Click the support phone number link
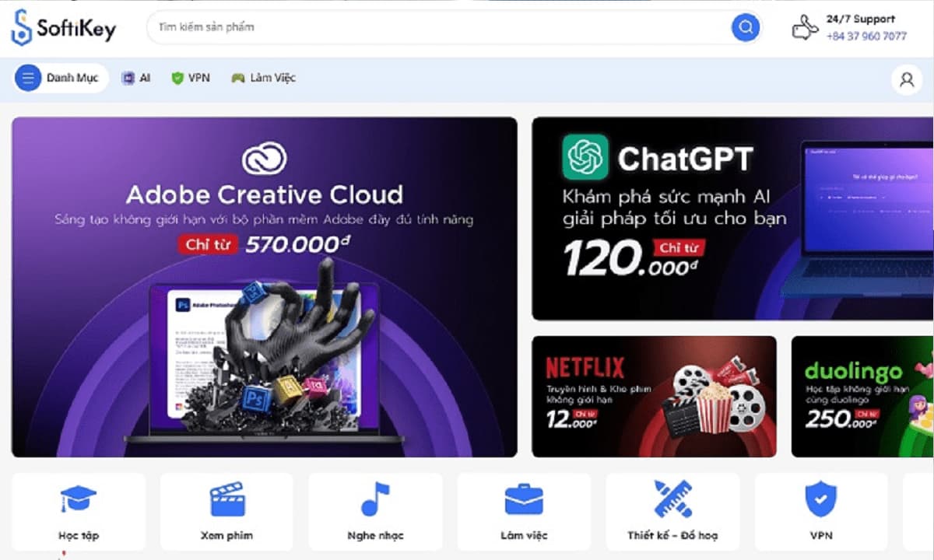The image size is (934, 560). pyautogui.click(x=866, y=37)
